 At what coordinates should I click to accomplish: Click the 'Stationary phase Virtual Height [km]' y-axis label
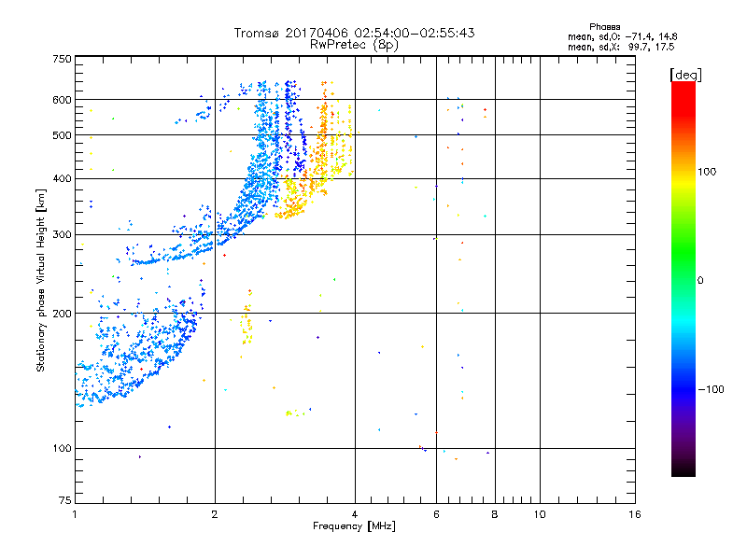(x=40, y=280)
